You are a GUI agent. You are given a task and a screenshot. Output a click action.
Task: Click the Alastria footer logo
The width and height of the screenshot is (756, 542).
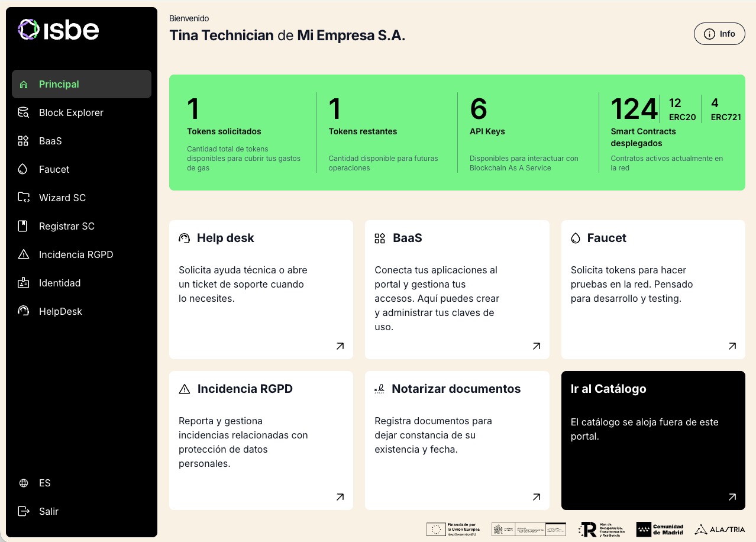[x=719, y=530]
